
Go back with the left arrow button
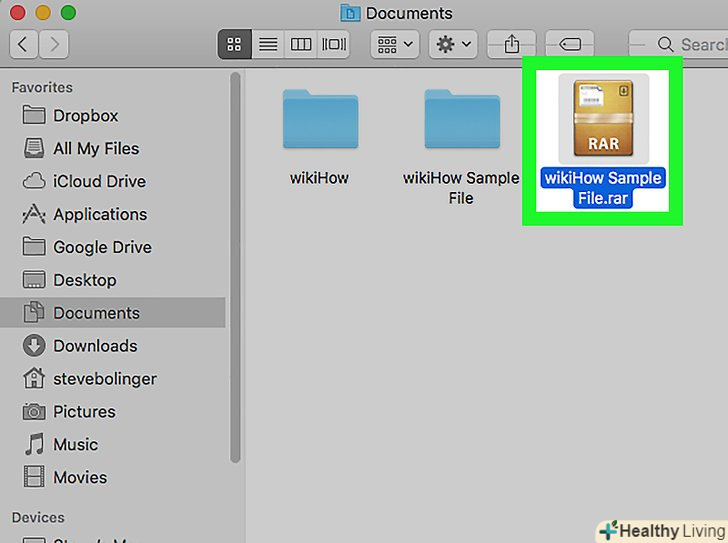(x=23, y=45)
